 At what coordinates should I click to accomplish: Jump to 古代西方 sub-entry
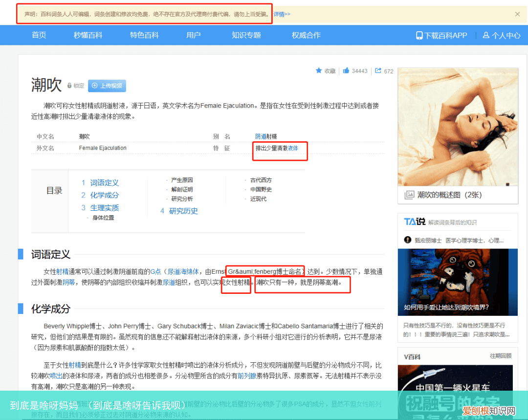(x=261, y=180)
